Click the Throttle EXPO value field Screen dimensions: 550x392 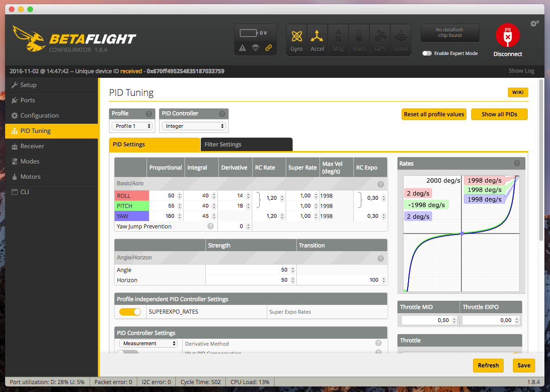490,320
